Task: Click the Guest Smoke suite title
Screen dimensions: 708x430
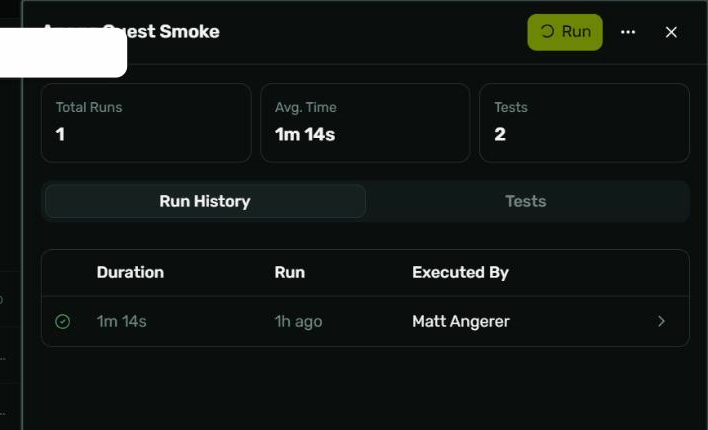Action: (x=160, y=32)
